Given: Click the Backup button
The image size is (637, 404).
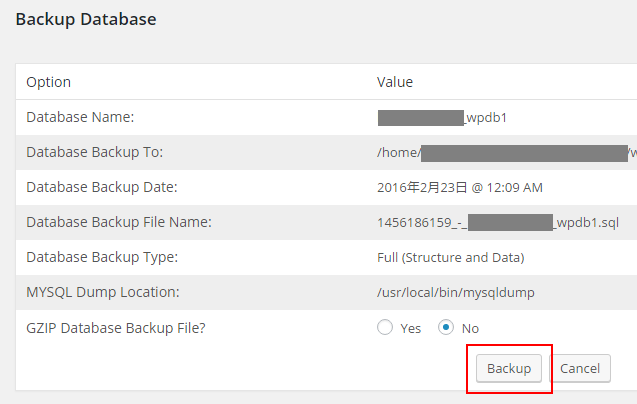Looking at the screenshot, I should click(x=509, y=368).
